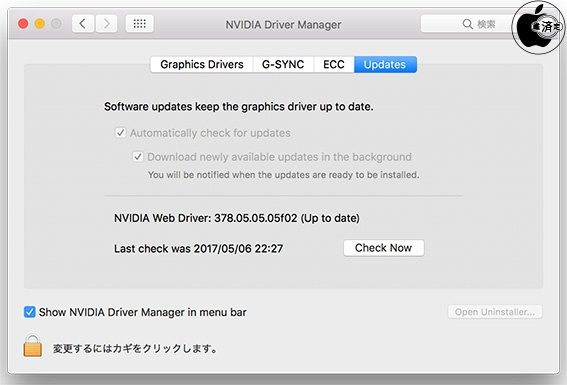Click Open Uninstaller button
Image resolution: width=567 pixels, height=385 pixels.
(x=495, y=312)
